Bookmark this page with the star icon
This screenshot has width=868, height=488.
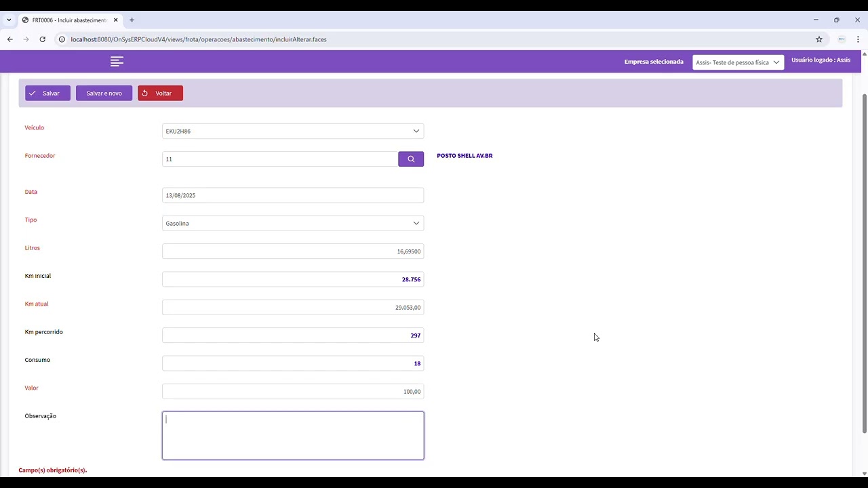818,39
